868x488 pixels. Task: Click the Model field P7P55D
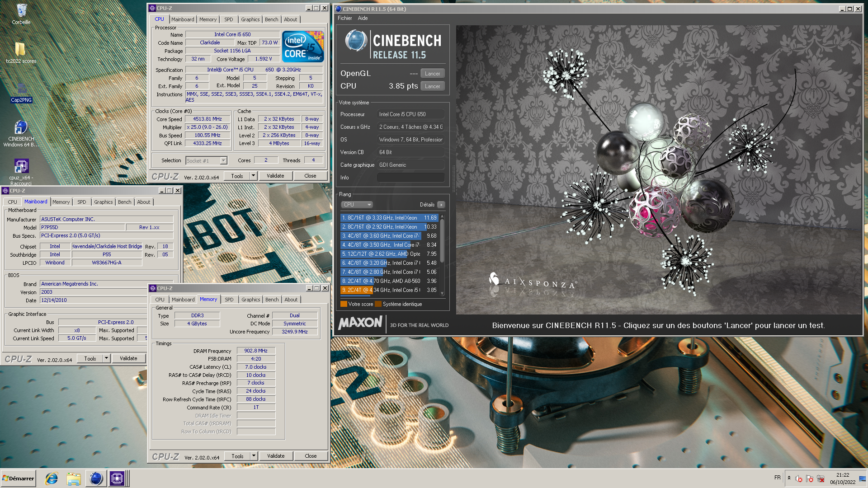pyautogui.click(x=82, y=227)
